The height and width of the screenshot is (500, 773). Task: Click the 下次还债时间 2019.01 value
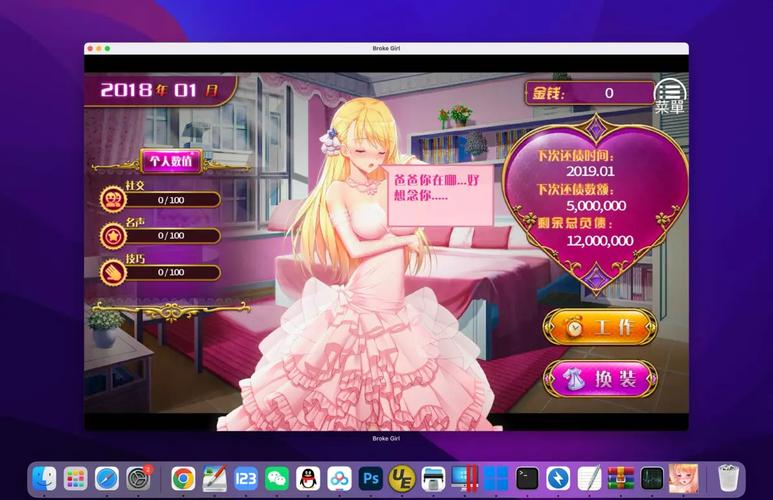(590, 171)
